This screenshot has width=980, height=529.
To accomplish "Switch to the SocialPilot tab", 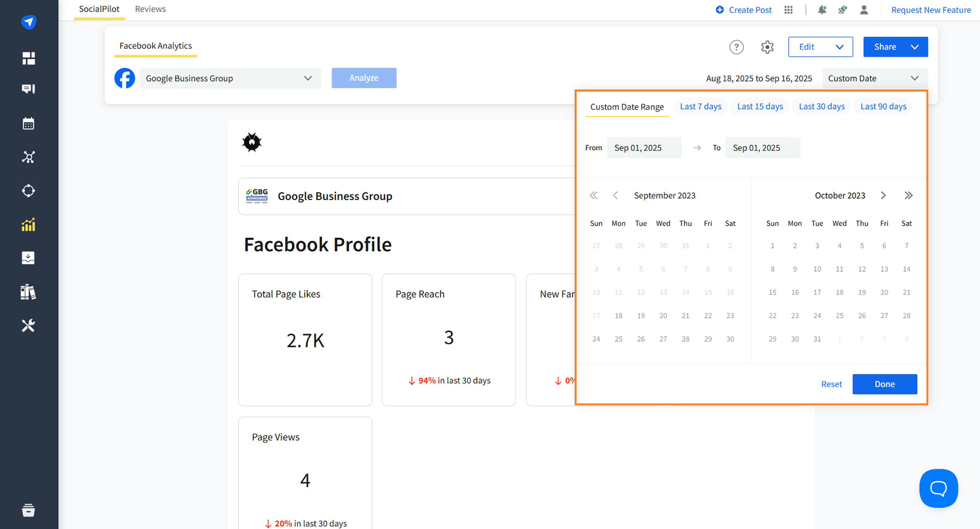I will click(x=99, y=9).
